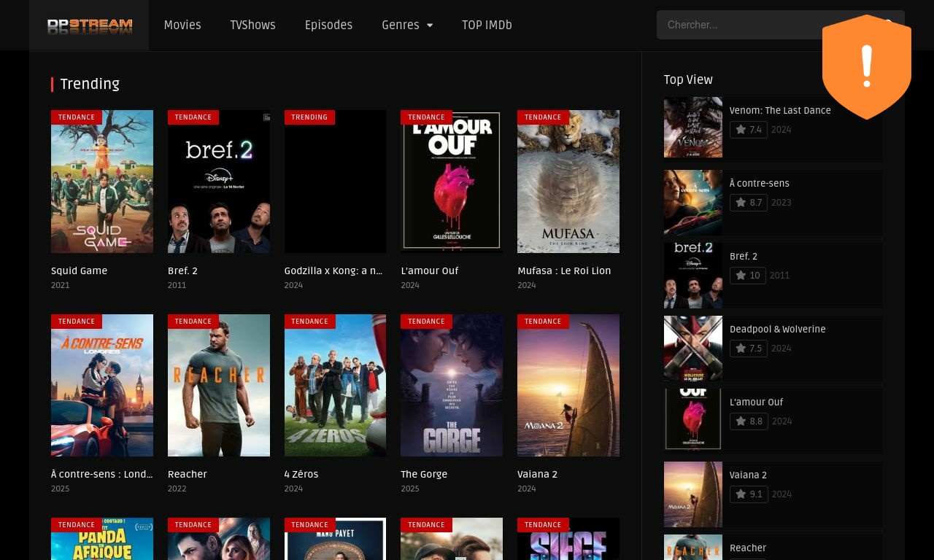Image resolution: width=934 pixels, height=560 pixels.
Task: Open Venom: The Last Dance in Top View
Action: point(780,111)
